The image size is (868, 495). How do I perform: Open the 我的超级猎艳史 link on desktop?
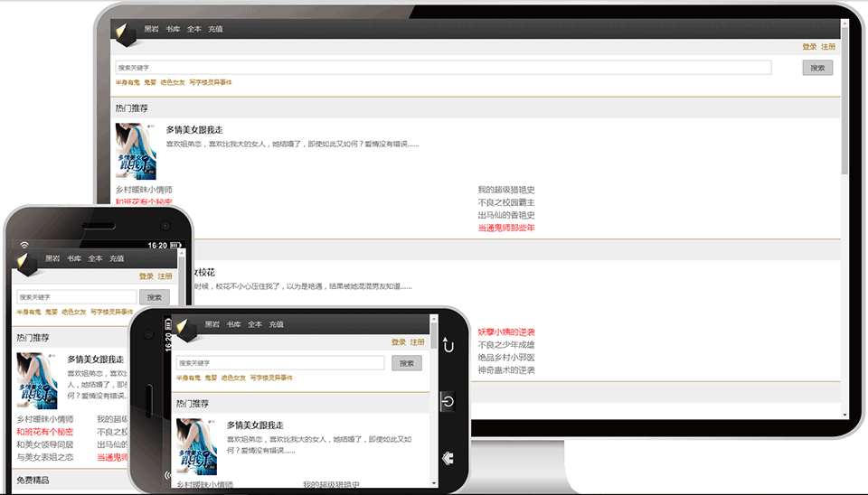pyautogui.click(x=506, y=190)
